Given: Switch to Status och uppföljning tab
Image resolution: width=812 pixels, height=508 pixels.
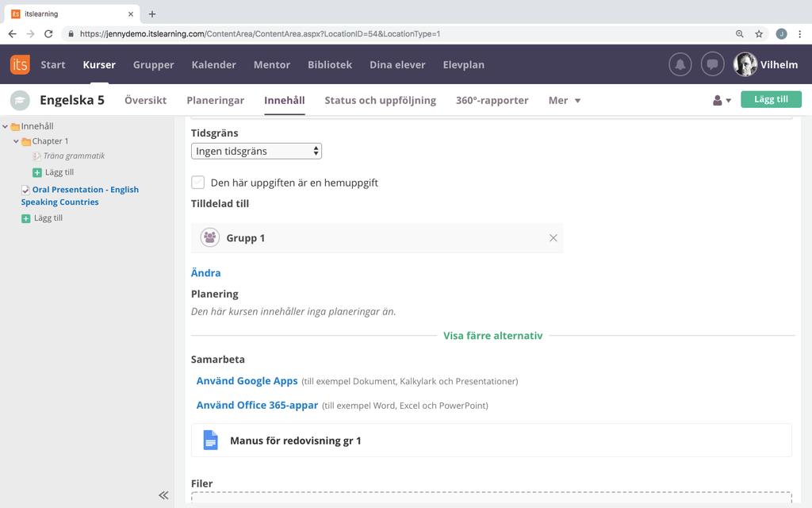Looking at the screenshot, I should (380, 101).
